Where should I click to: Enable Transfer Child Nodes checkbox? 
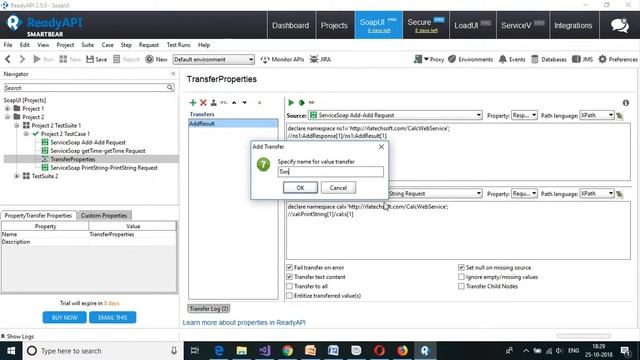(x=461, y=286)
